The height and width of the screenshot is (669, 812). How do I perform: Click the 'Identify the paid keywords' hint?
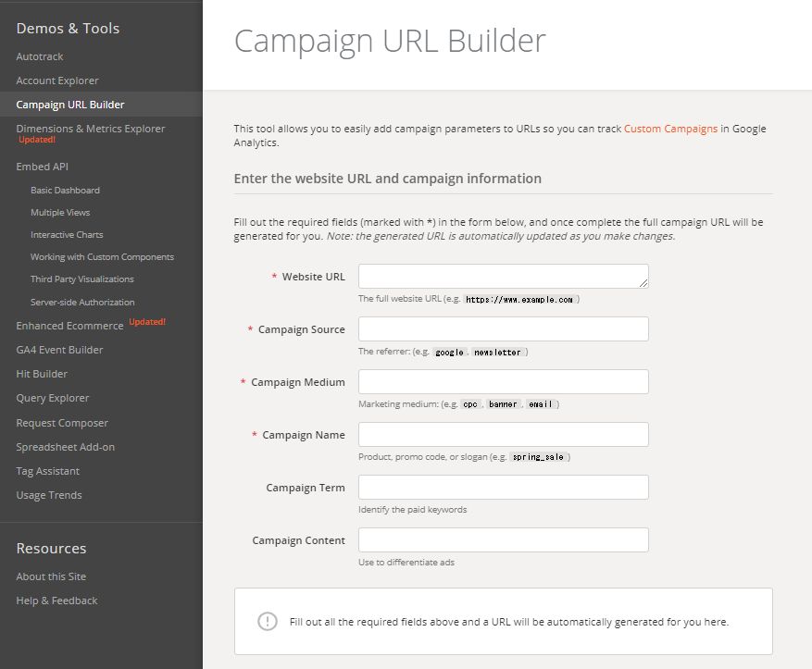[413, 510]
